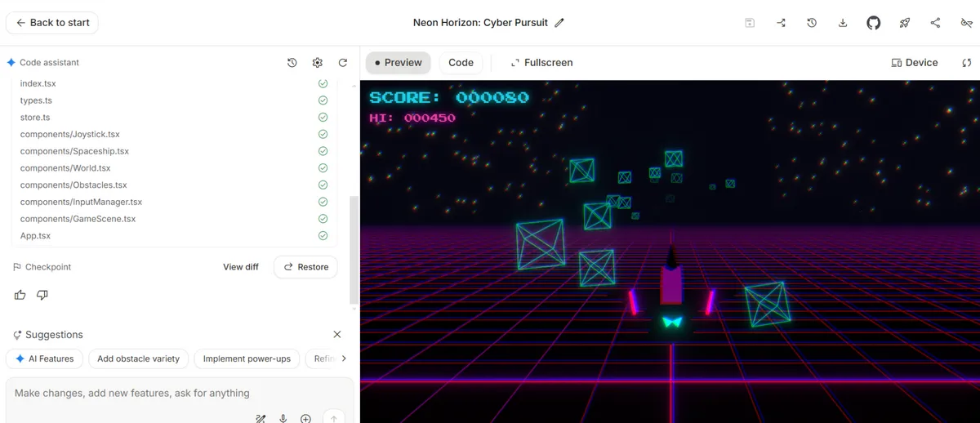Toggle the crossed-out eye visibility icon
The height and width of the screenshot is (423, 980).
click(x=966, y=23)
